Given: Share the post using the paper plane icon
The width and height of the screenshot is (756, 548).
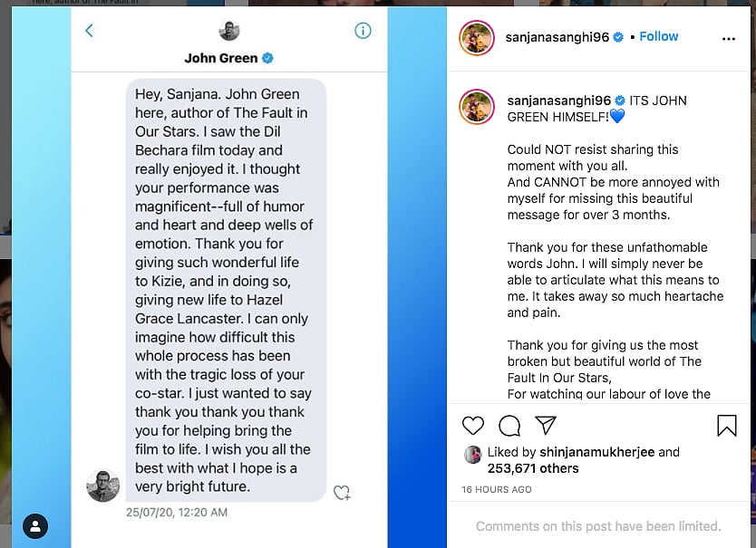Looking at the screenshot, I should (x=545, y=426).
